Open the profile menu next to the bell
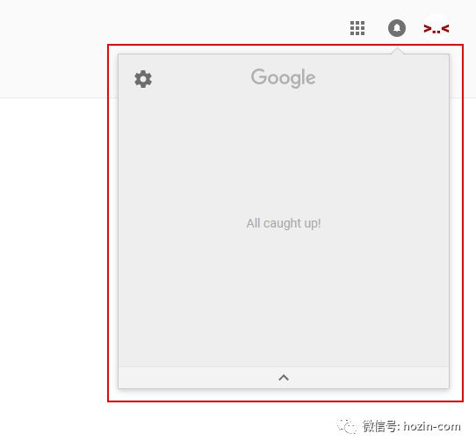Viewport: 476px width, 448px height. tap(436, 28)
